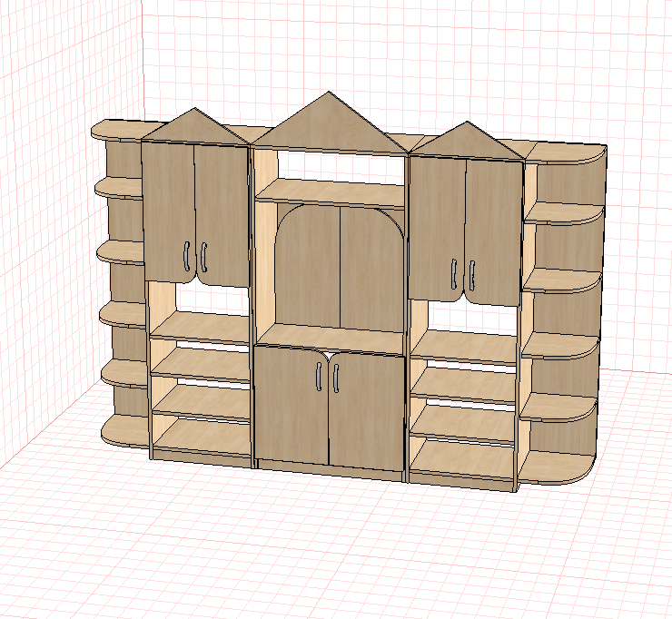
Task: Select the right cabinet's triangular roof panel
Action: pyautogui.click(x=467, y=142)
